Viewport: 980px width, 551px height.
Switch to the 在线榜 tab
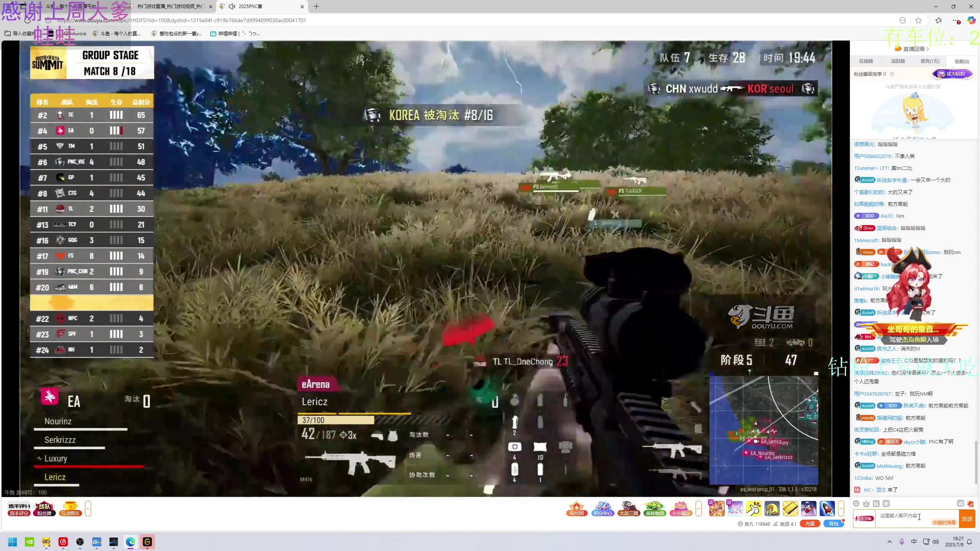point(866,61)
